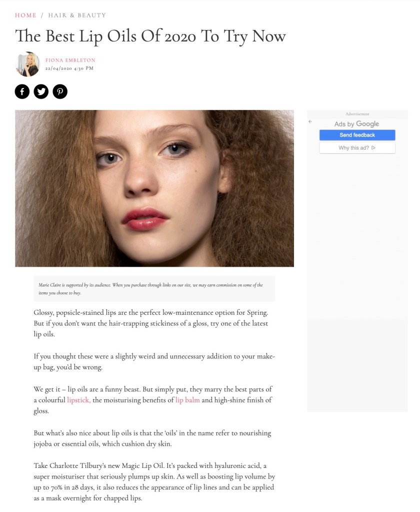Click the 22/04/2020 publish date
420x512 pixels.
coord(69,68)
